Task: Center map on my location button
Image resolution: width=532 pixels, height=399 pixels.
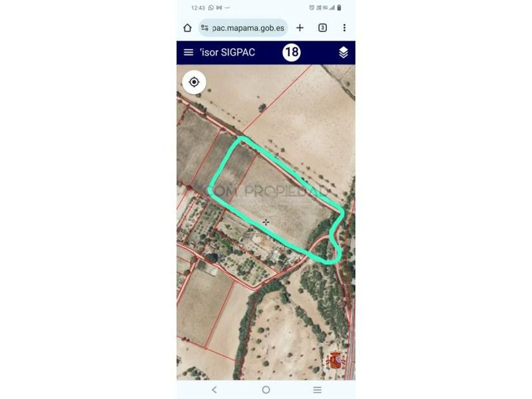Action: tap(194, 82)
